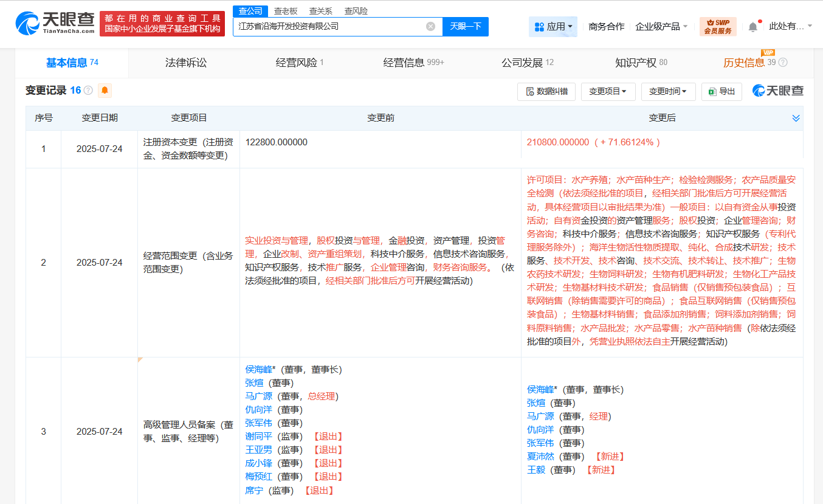Click the company name search input field

[328, 27]
